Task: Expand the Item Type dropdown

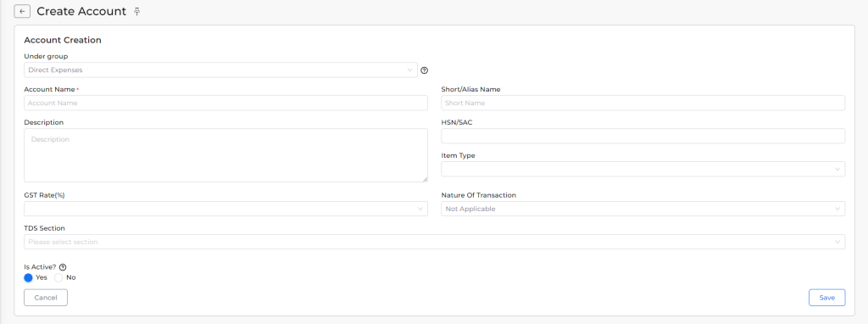Action: click(643, 169)
